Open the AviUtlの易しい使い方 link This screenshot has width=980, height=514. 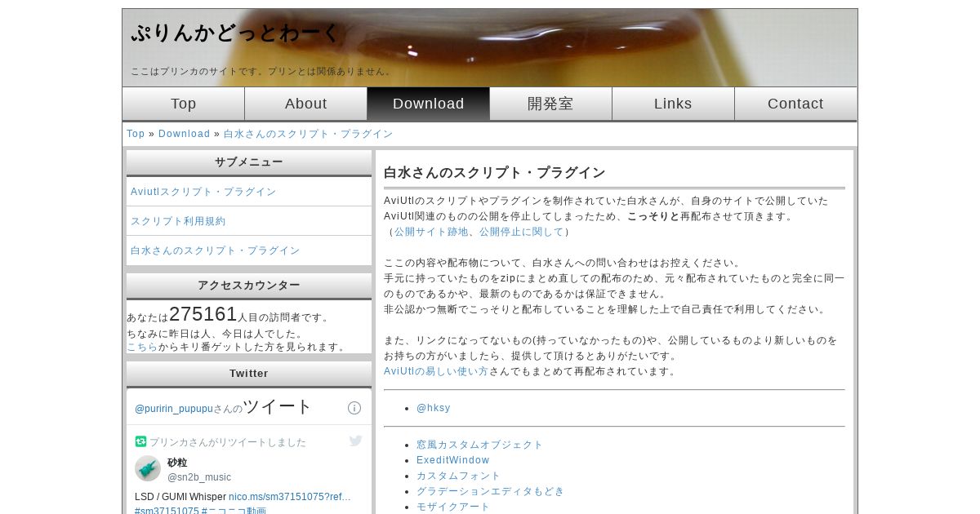(x=436, y=371)
